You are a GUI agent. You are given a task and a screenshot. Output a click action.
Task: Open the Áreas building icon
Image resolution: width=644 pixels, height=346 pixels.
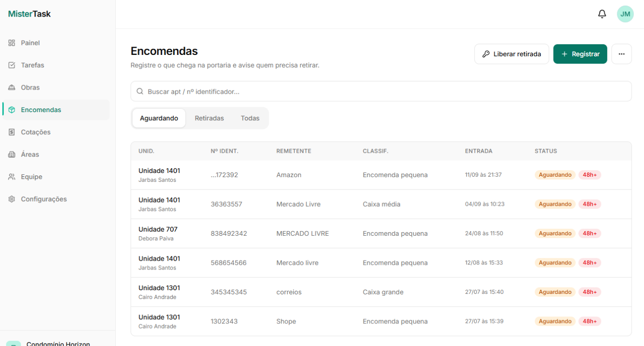pyautogui.click(x=12, y=155)
